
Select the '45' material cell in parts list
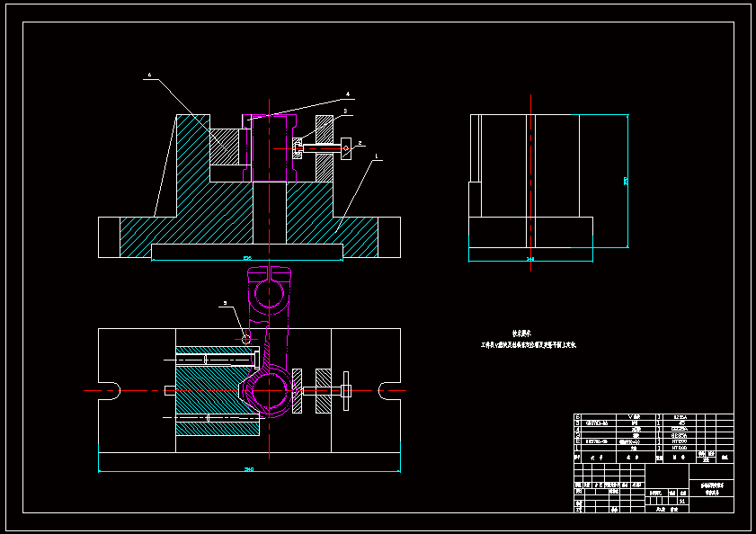(x=681, y=423)
